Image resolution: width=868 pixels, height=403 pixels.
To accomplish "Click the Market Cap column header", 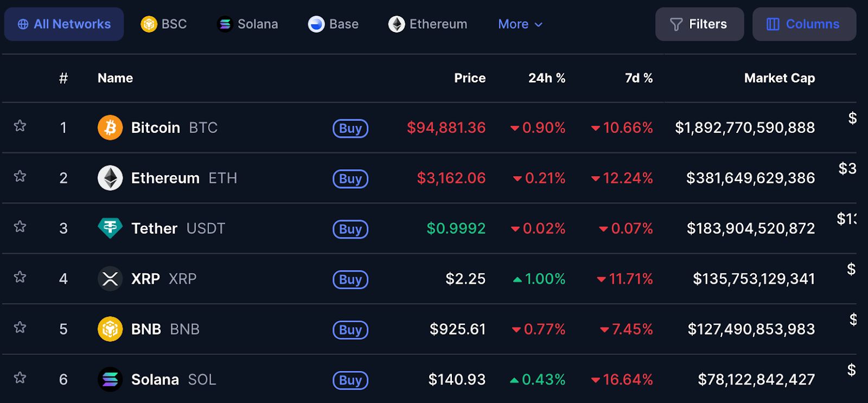I will tap(780, 78).
